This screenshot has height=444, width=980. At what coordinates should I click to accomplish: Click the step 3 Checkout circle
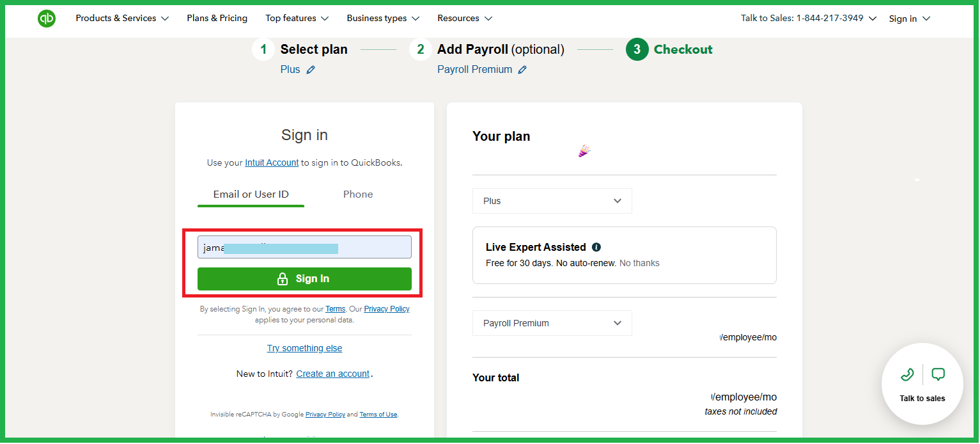(637, 49)
